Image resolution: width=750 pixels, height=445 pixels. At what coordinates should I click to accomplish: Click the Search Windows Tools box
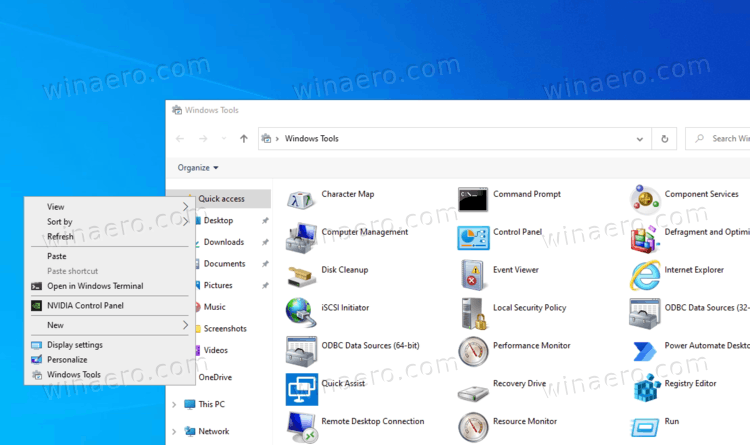(x=717, y=139)
